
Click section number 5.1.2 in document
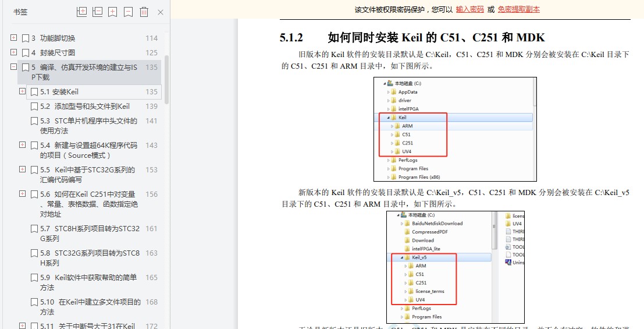click(291, 38)
